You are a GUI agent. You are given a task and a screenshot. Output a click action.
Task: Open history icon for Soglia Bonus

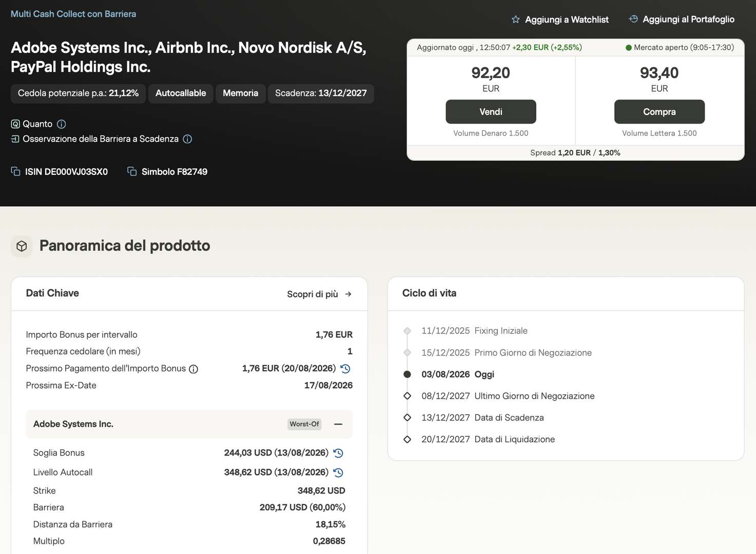click(338, 453)
